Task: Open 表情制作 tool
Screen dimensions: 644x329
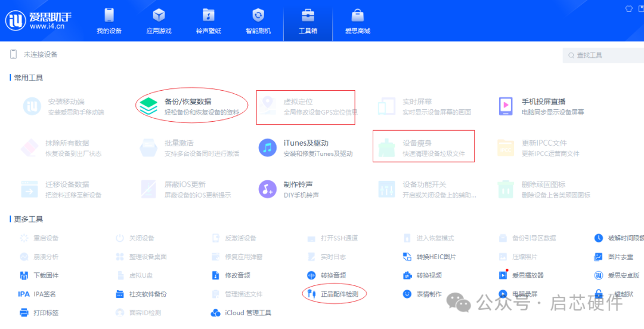Action: click(x=423, y=294)
